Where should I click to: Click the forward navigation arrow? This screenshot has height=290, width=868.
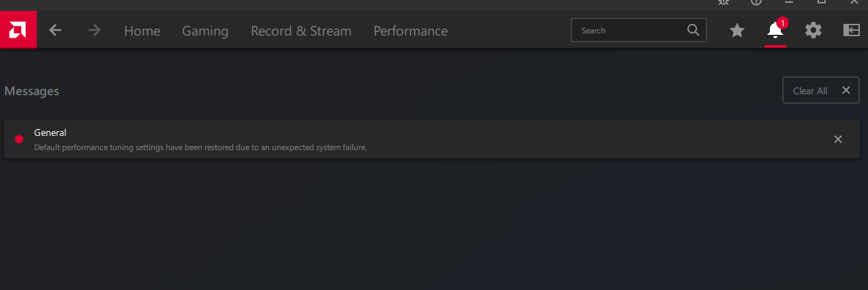click(95, 31)
